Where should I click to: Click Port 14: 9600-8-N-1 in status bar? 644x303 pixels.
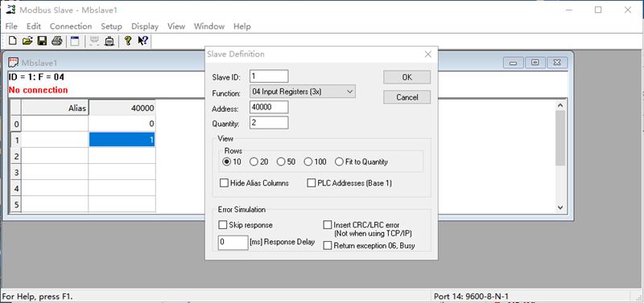[x=471, y=296]
